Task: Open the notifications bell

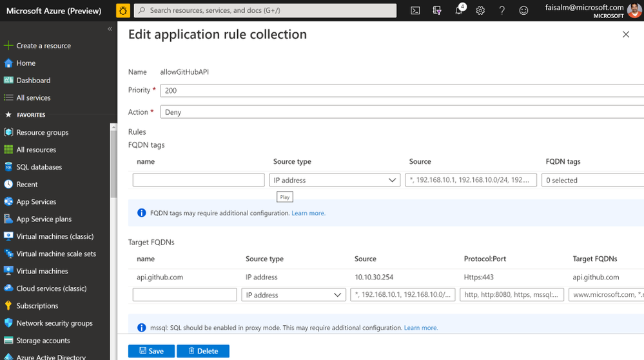Action: pos(459,11)
